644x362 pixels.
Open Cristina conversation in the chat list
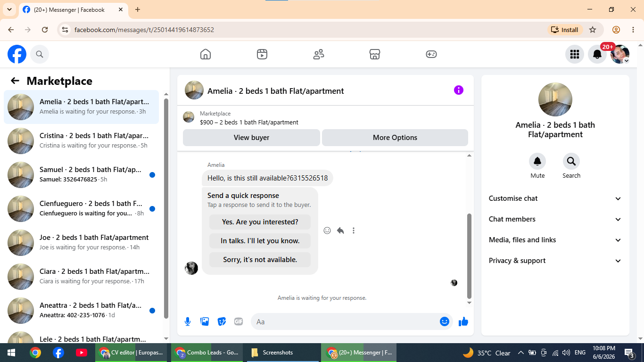(x=81, y=141)
